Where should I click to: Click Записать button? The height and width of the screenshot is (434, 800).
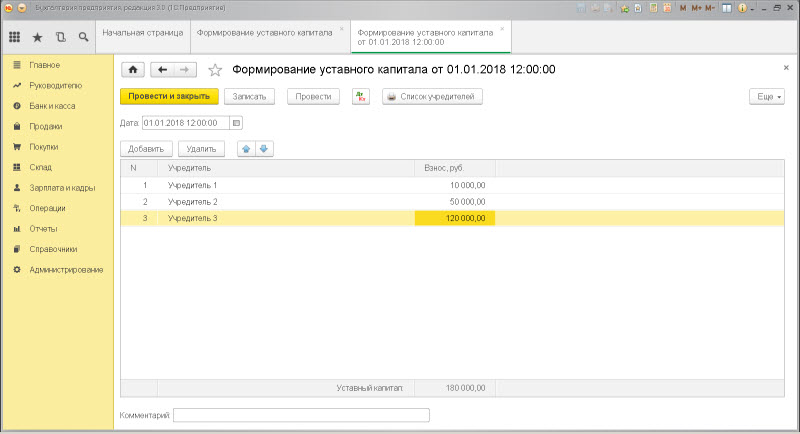[249, 96]
